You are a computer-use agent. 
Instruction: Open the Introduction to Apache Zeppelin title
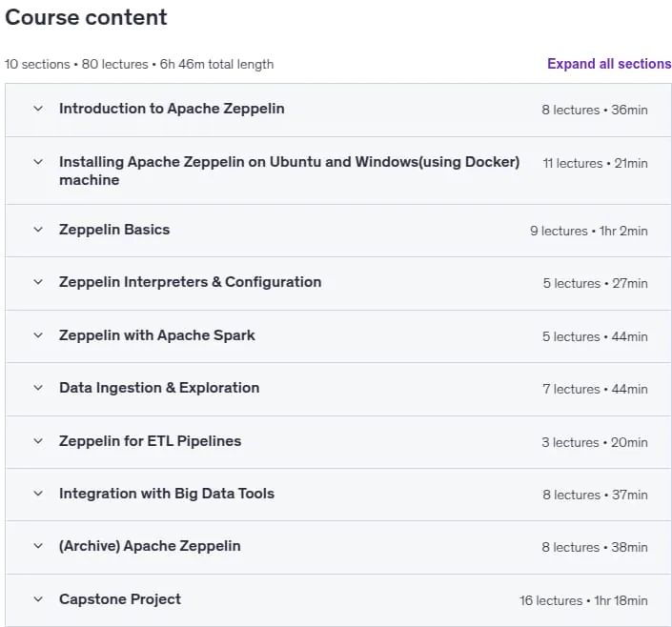pyautogui.click(x=172, y=109)
